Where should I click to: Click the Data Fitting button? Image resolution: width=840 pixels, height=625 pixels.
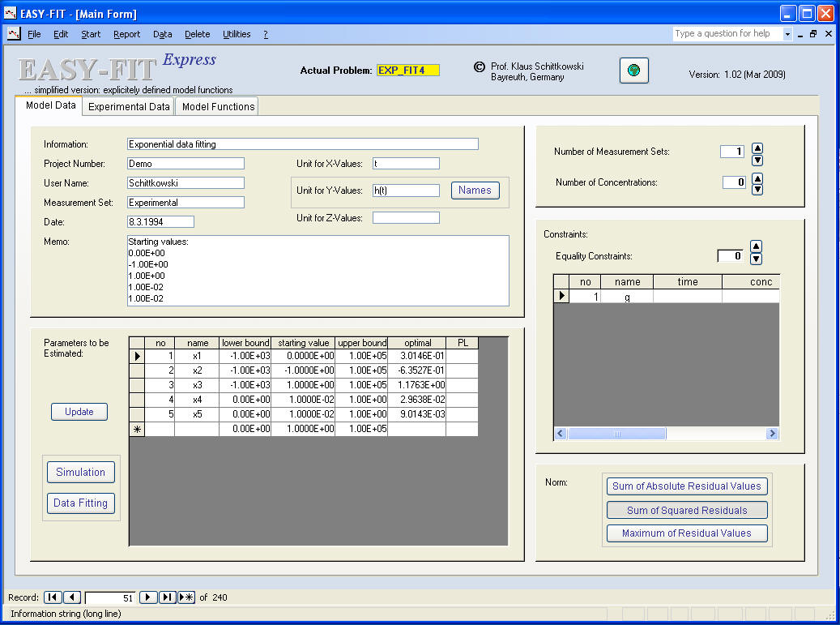(x=80, y=503)
